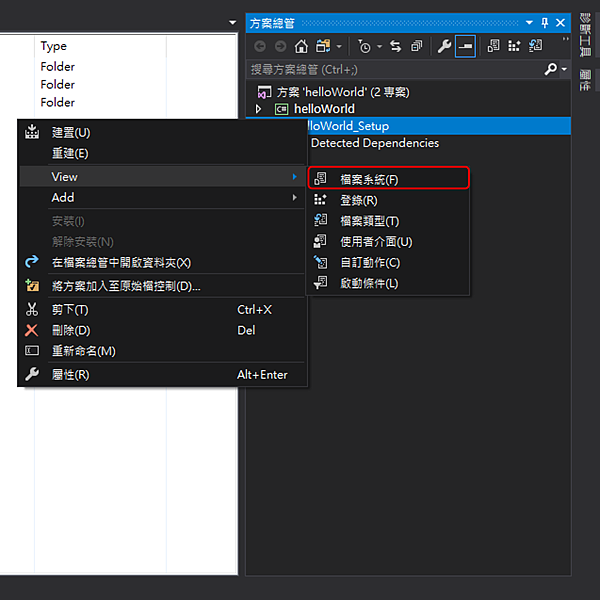Select the helloWorld_Setup project row
The height and width of the screenshot is (600, 600).
pos(439,126)
